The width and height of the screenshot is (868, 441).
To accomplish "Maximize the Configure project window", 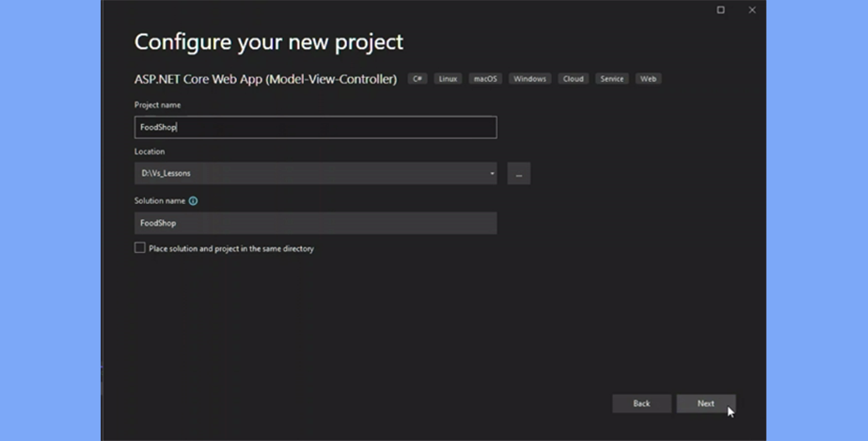I will [x=720, y=10].
